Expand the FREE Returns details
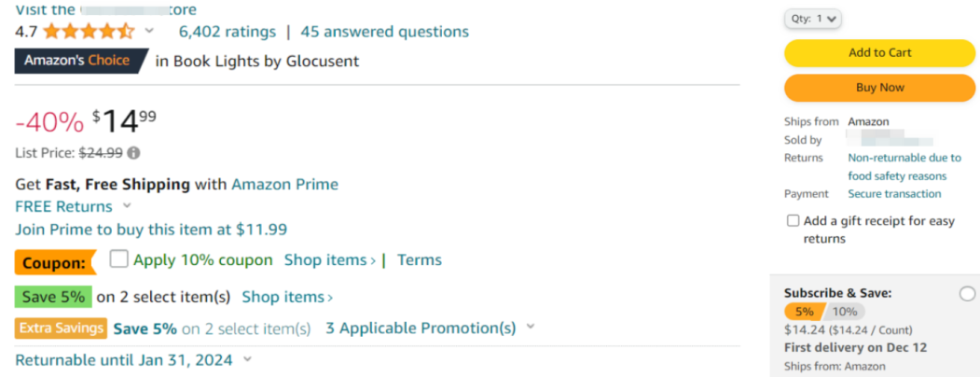 (127, 205)
